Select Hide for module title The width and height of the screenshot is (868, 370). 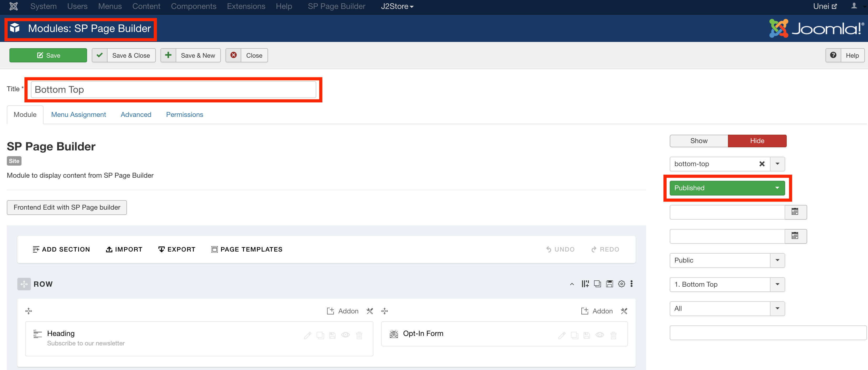pyautogui.click(x=757, y=141)
